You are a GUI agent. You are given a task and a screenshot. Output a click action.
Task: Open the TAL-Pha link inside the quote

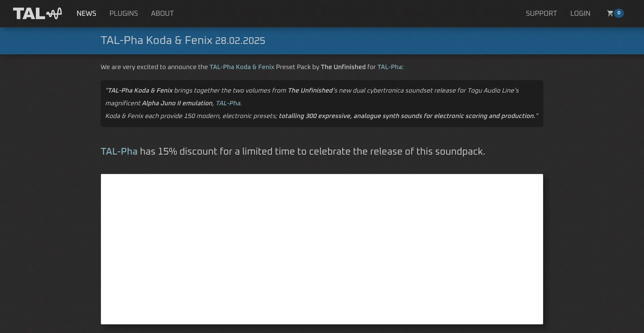[x=228, y=103]
